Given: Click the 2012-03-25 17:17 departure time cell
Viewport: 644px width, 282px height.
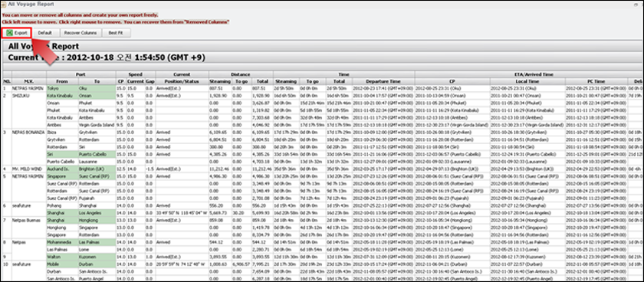Looking at the screenshot, I should 383,169.
